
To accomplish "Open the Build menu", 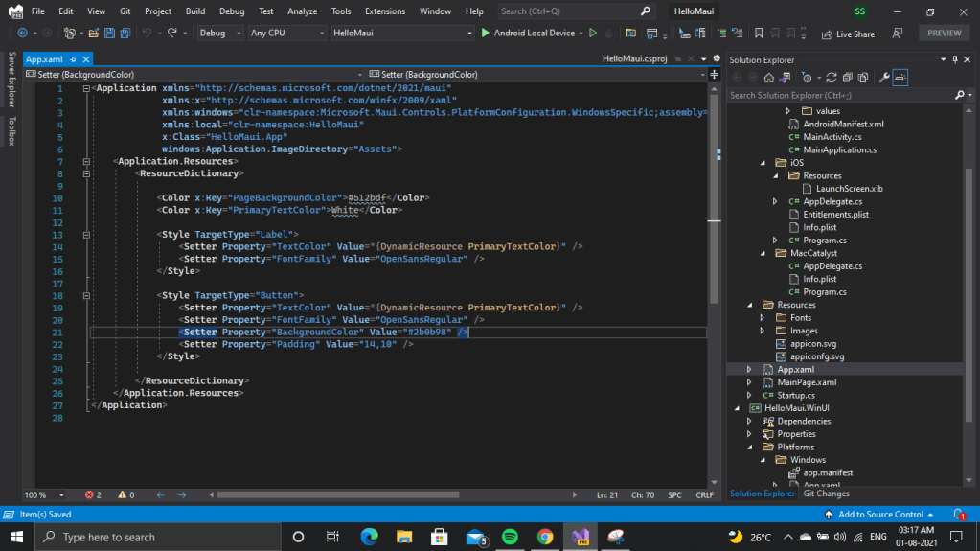I will 195,11.
